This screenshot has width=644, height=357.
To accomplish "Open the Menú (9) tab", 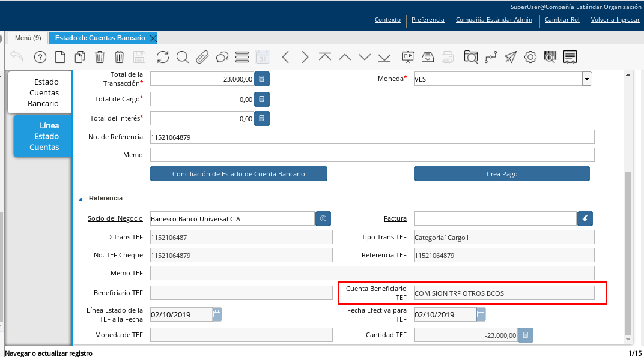I will pos(28,38).
